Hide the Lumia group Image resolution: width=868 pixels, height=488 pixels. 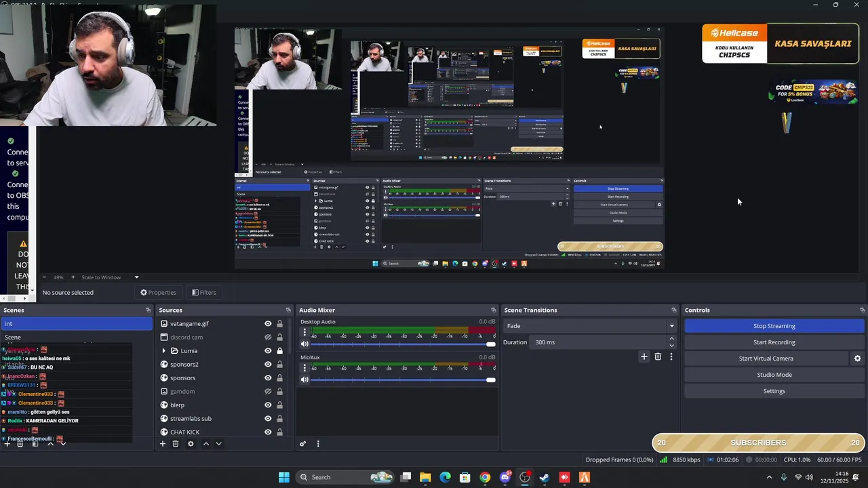(268, 351)
